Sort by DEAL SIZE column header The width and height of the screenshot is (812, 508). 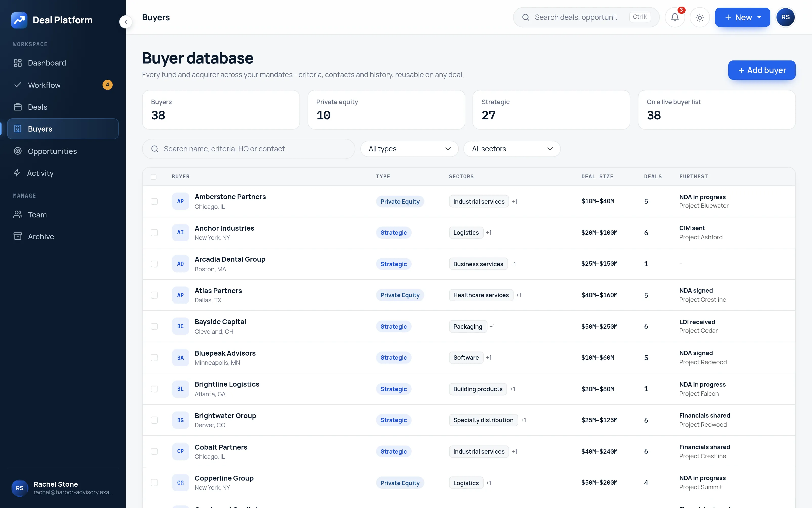(597, 177)
